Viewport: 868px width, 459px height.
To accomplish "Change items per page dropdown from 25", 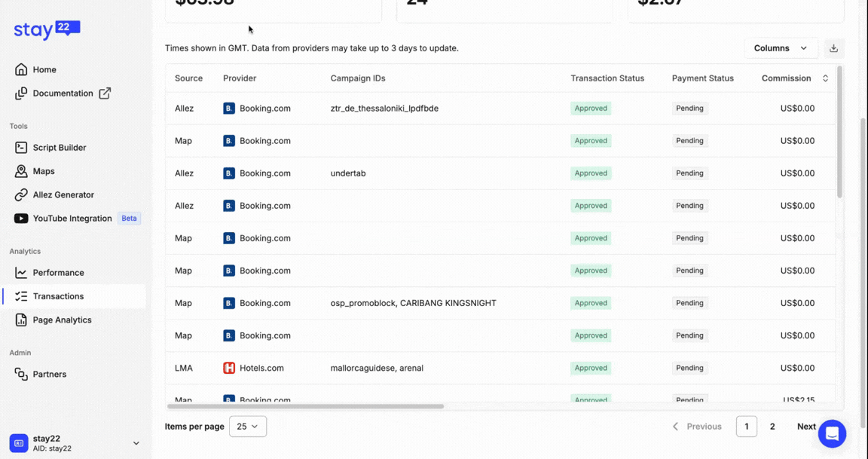I will [x=247, y=427].
